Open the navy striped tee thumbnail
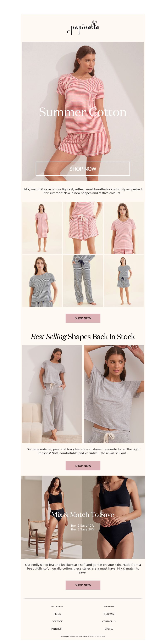 click(x=42, y=281)
